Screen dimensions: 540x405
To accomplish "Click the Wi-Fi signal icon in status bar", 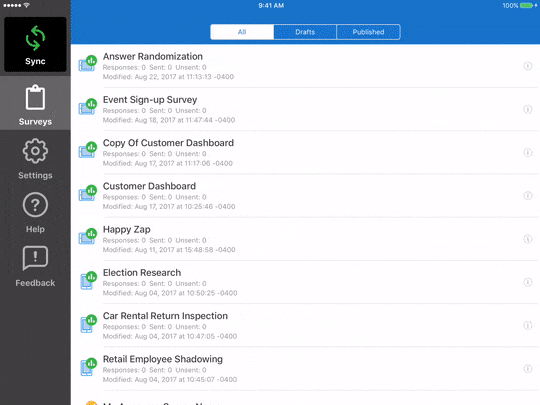I will click(x=27, y=5).
